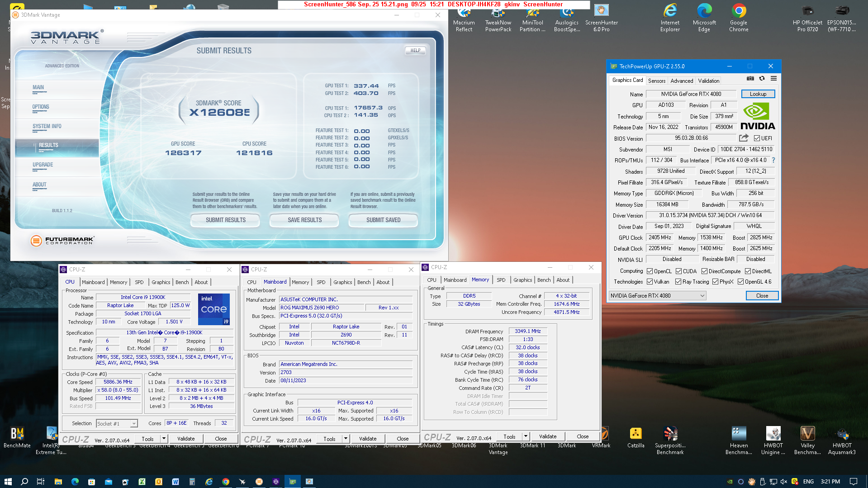Open Valley Benchmark desktop icon
Screen dimensions: 868x488
pos(807,441)
